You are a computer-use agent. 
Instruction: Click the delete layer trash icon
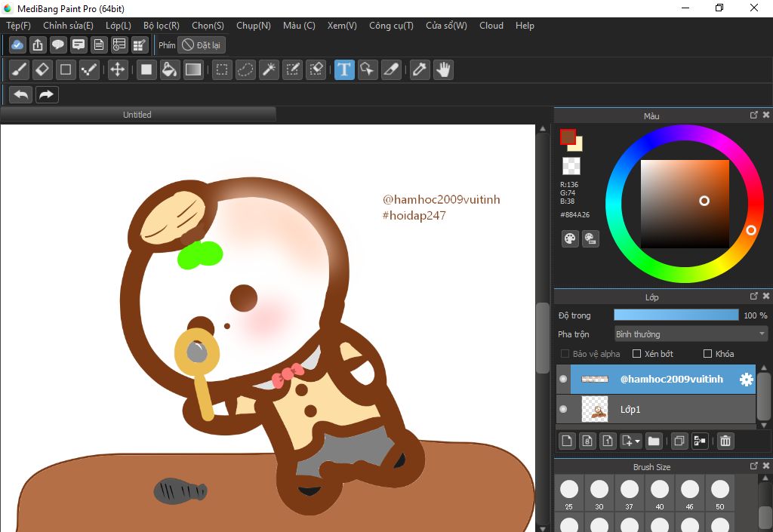725,441
